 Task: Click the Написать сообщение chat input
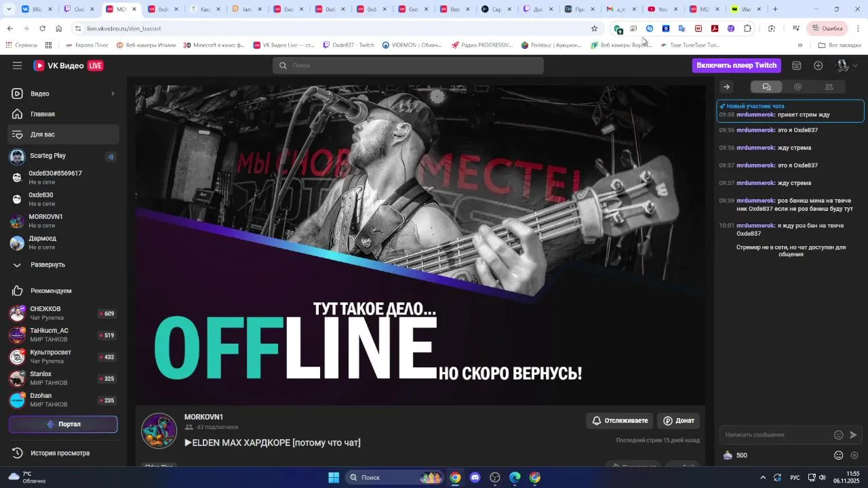click(778, 435)
